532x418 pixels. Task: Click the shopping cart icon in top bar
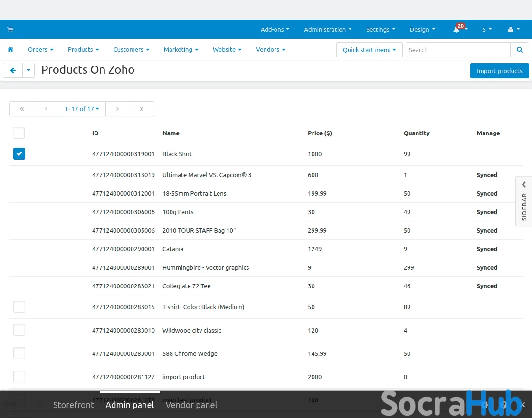point(10,29)
